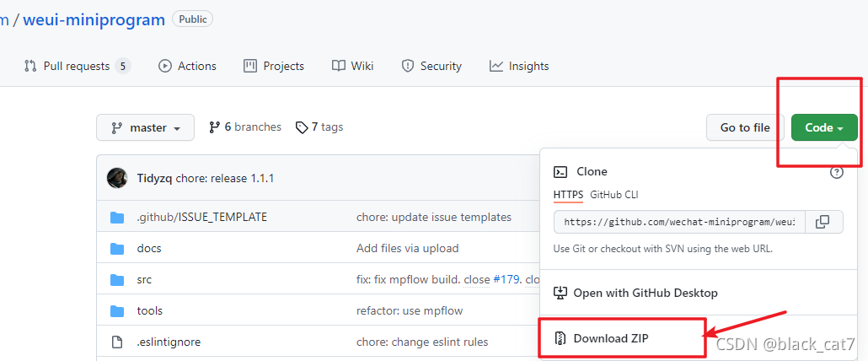Click the Go to file button

[745, 127]
